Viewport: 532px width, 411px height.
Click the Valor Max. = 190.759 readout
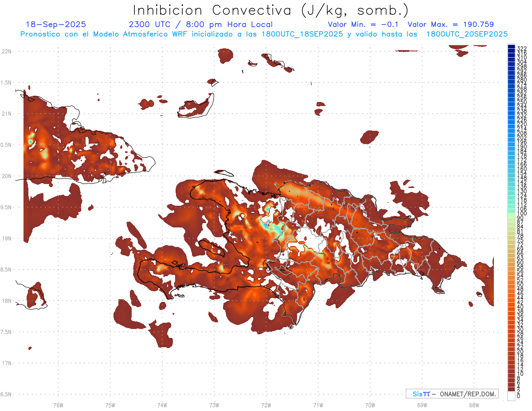point(450,25)
